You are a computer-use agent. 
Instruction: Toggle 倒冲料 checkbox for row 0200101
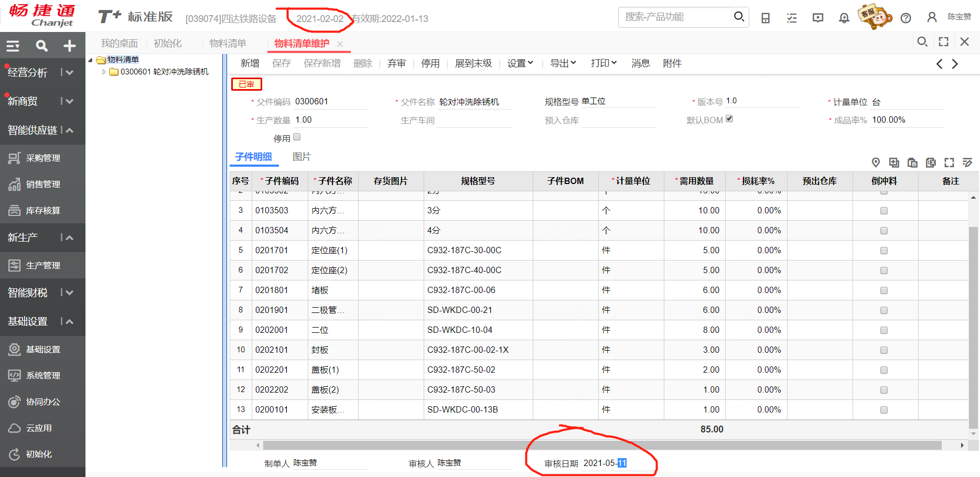(x=884, y=410)
